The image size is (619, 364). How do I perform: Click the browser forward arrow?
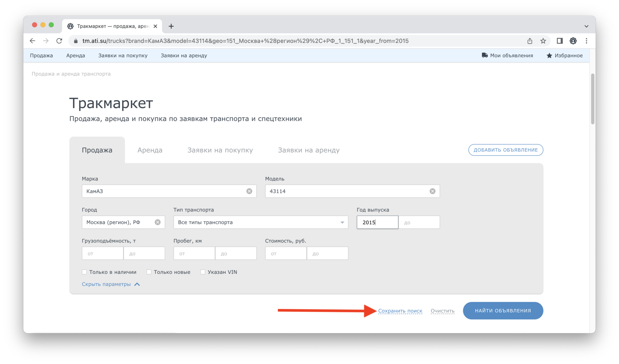tap(46, 41)
